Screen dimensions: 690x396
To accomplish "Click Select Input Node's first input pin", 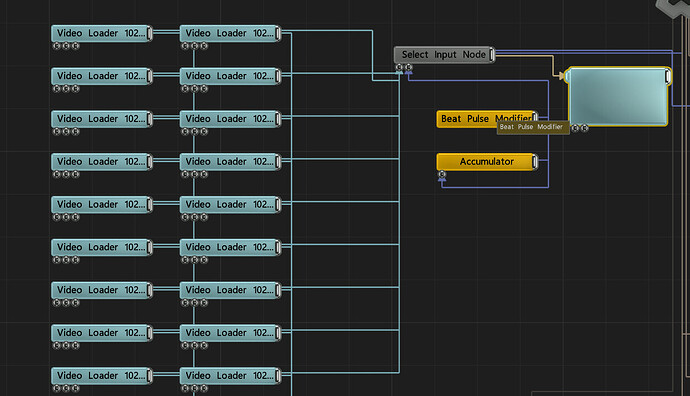I will (399, 67).
